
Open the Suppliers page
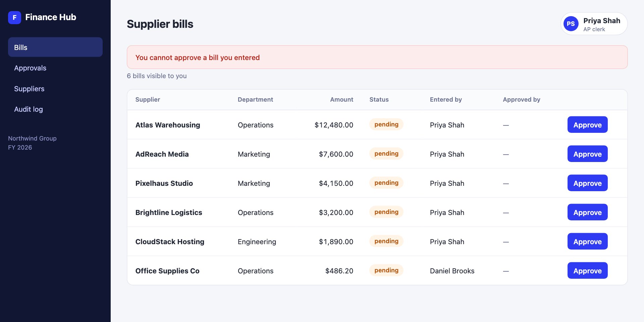(55, 89)
